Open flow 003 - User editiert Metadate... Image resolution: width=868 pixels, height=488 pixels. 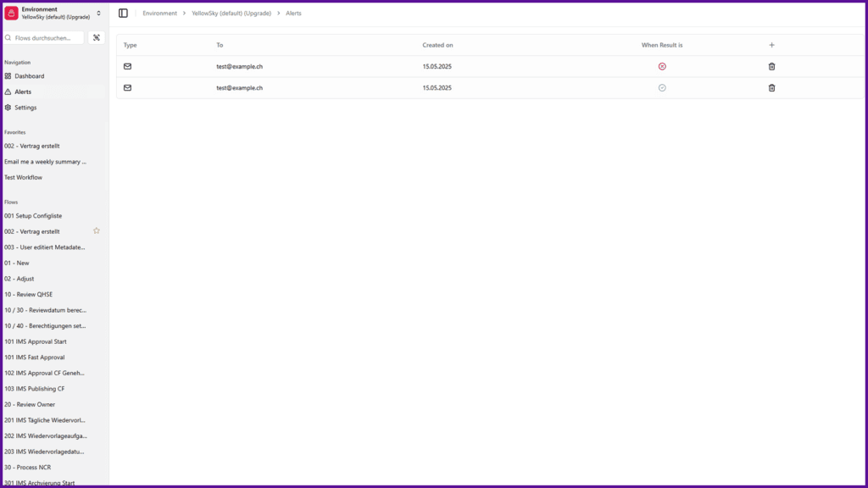tap(44, 247)
